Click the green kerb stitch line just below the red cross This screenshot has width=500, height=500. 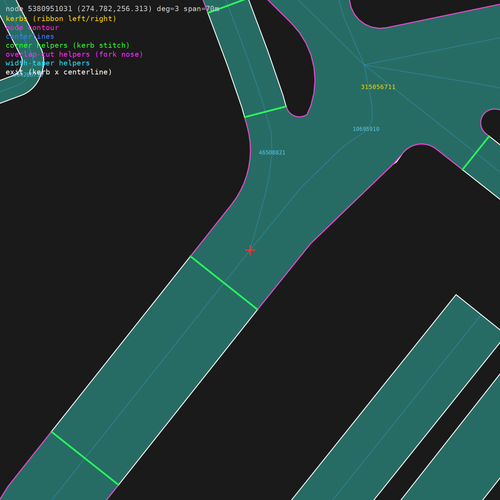pos(224,283)
